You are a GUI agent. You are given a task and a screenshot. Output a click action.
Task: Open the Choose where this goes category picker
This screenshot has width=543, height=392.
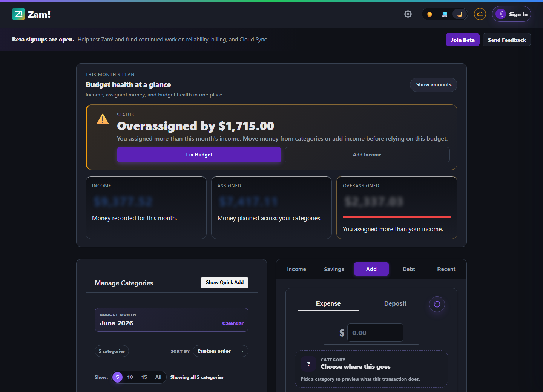(371, 369)
